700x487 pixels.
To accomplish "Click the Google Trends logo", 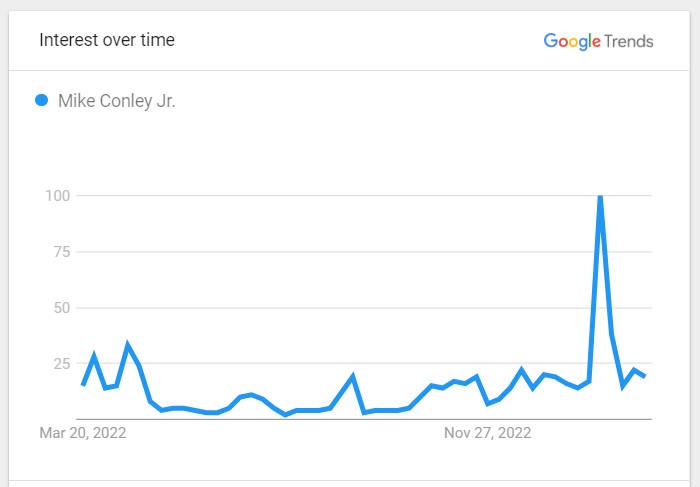I will [598, 42].
